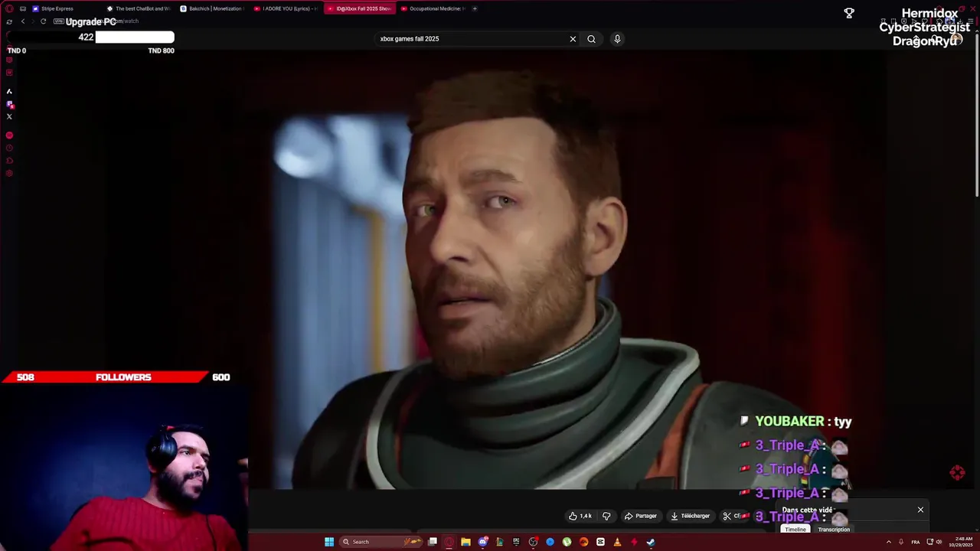Dislike the video
Viewport: 980px width, 551px height.
606,516
